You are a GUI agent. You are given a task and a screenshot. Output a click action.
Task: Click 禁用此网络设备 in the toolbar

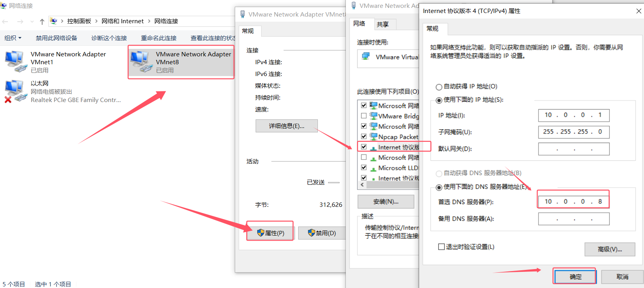click(56, 38)
